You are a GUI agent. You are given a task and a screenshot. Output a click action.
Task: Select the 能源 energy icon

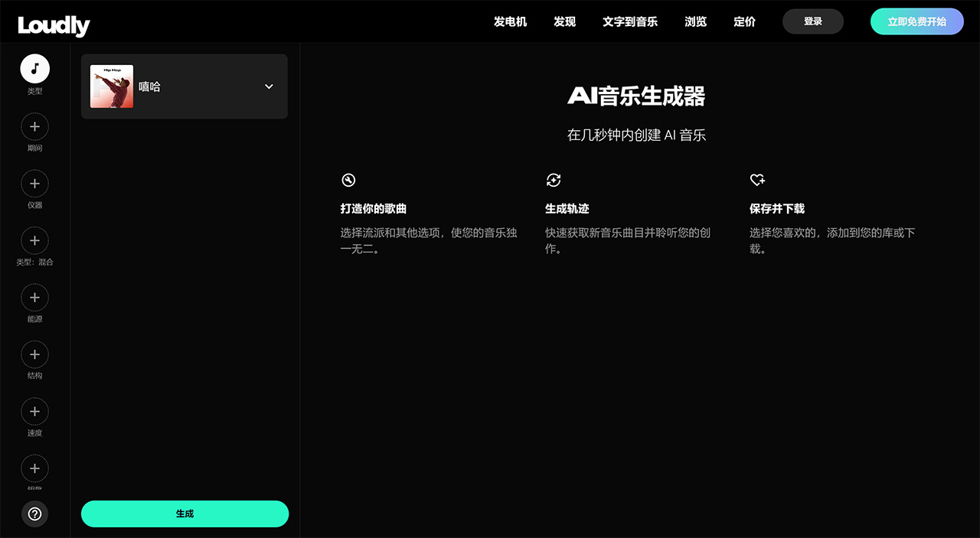point(34,298)
